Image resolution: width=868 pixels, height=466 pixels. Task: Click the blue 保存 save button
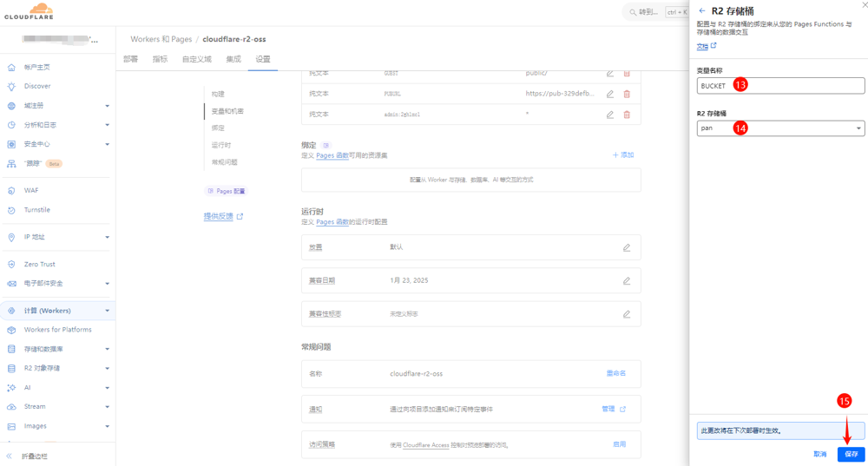[851, 454]
